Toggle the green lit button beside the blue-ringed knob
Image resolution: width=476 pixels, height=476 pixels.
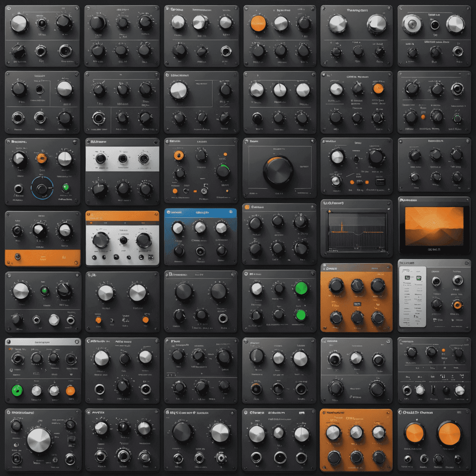click(66, 187)
